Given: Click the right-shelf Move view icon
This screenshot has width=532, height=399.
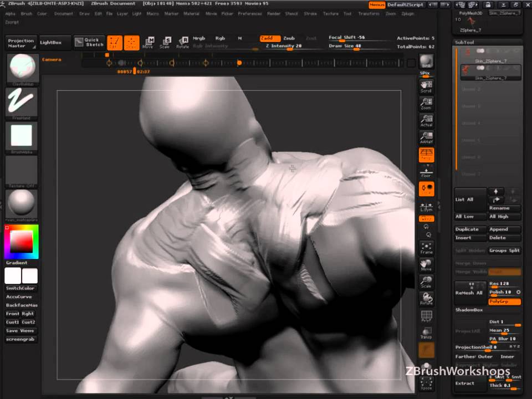Looking at the screenshot, I should coord(427,265).
